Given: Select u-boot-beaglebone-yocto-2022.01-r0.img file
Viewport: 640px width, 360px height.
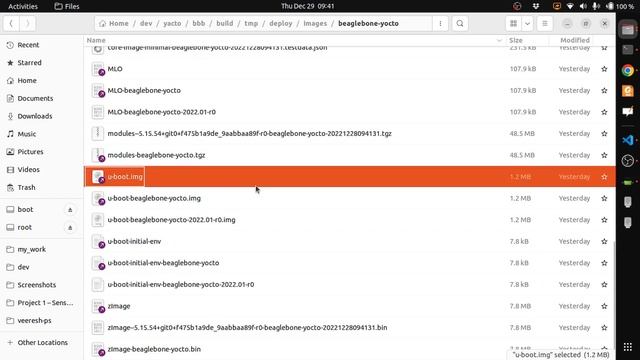Looking at the screenshot, I should click(x=350, y=220).
